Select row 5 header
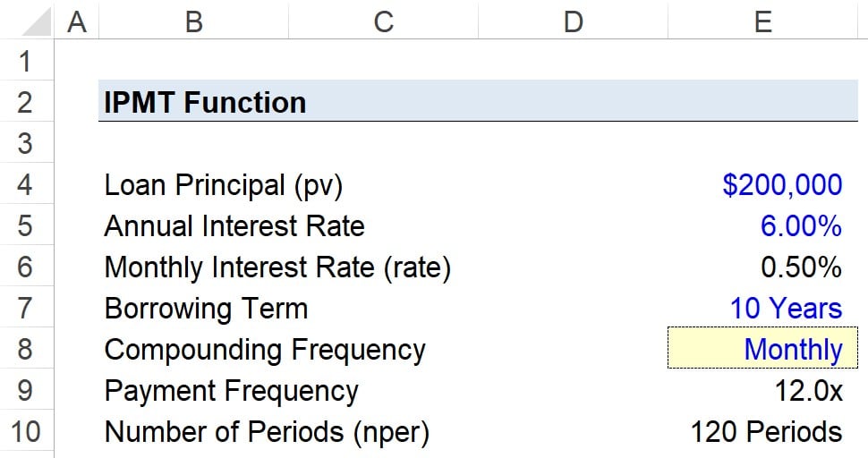 (25, 225)
